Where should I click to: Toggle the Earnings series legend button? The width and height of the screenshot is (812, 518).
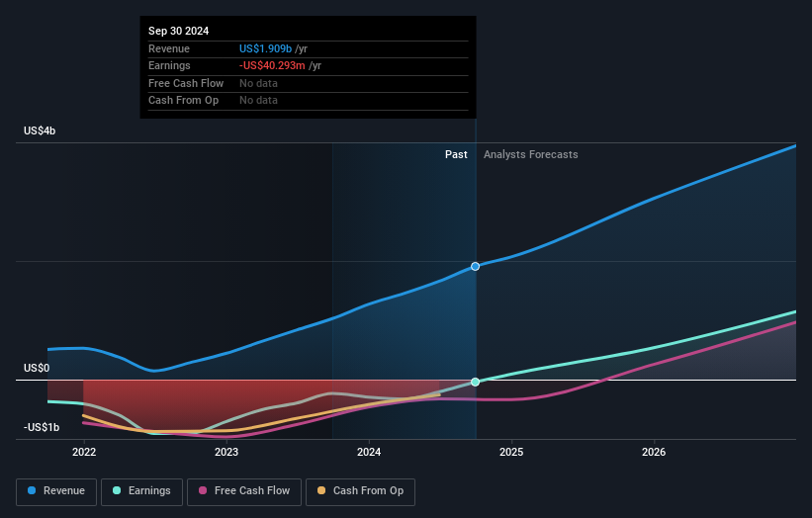pos(140,490)
